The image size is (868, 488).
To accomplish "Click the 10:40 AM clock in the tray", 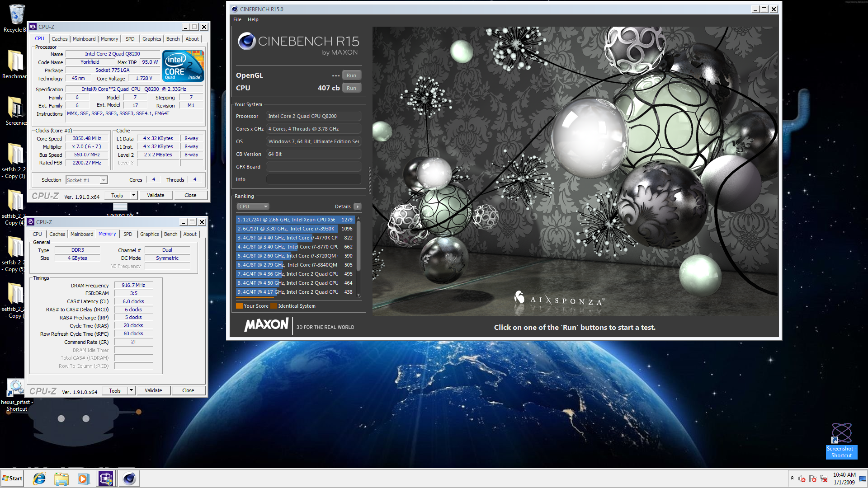I will 844,475.
